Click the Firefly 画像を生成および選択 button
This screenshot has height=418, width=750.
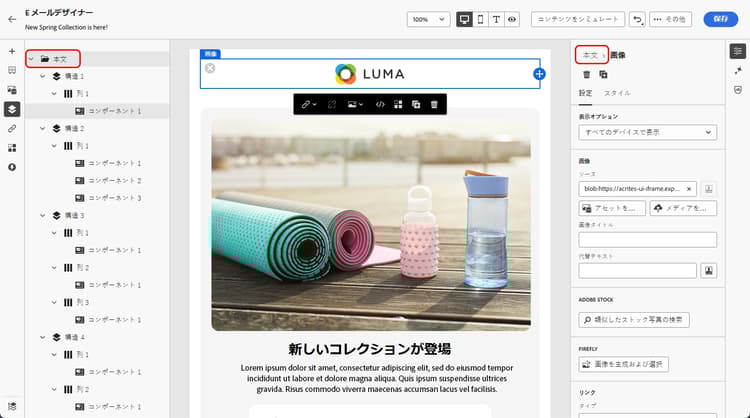click(623, 364)
